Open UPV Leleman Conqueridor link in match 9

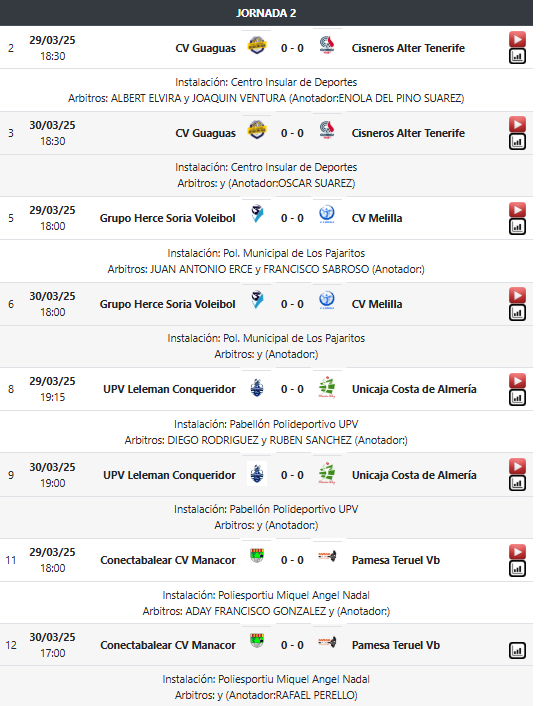tap(169, 475)
